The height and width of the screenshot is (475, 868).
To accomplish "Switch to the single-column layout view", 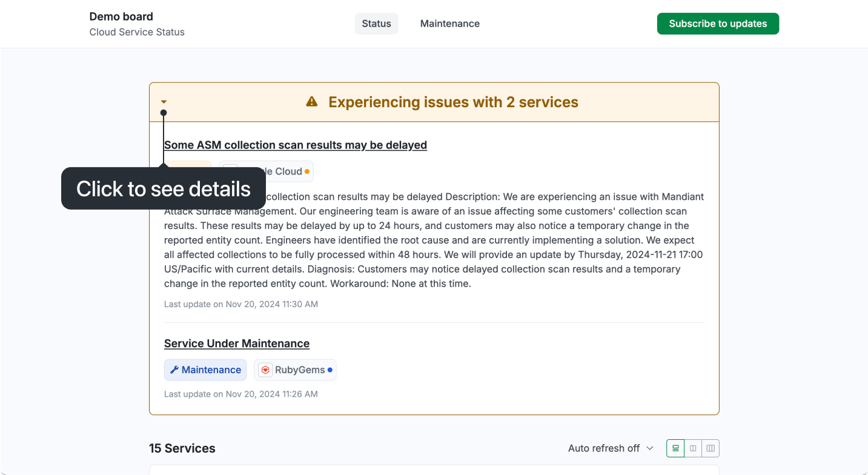I will 675,448.
